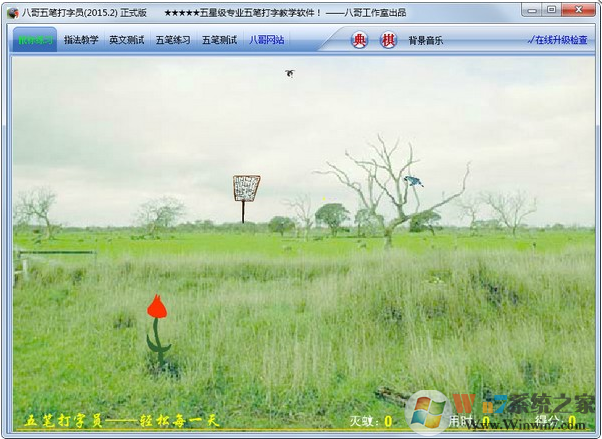Click the red 典 dictionary icon
Image resolution: width=602 pixels, height=439 pixels.
[x=359, y=40]
